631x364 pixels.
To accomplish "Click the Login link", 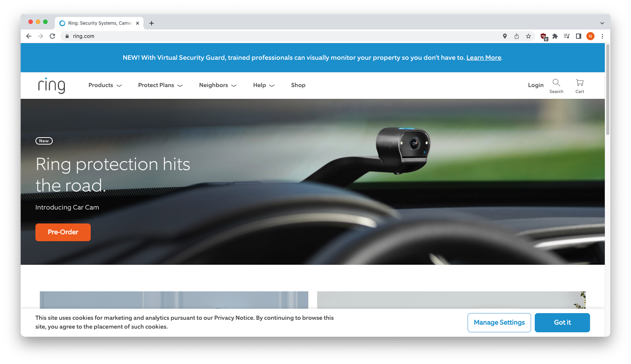I will pos(536,85).
